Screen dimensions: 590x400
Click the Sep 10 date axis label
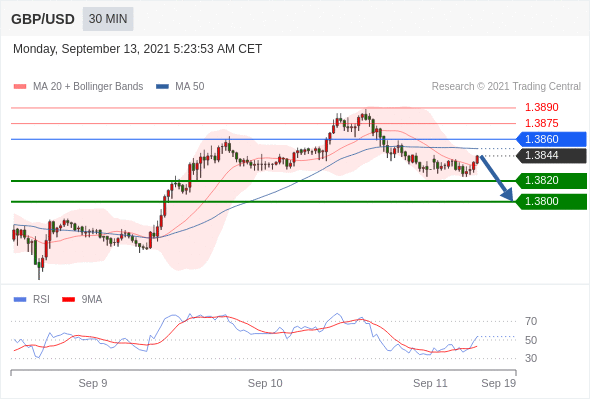[265, 383]
